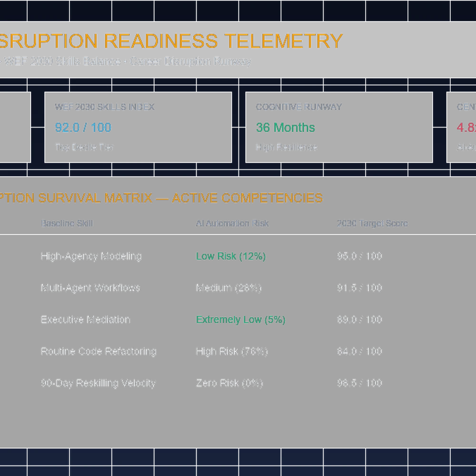476x476 pixels.
Task: Click the 2030 Target Score column header
Action: [x=372, y=223]
